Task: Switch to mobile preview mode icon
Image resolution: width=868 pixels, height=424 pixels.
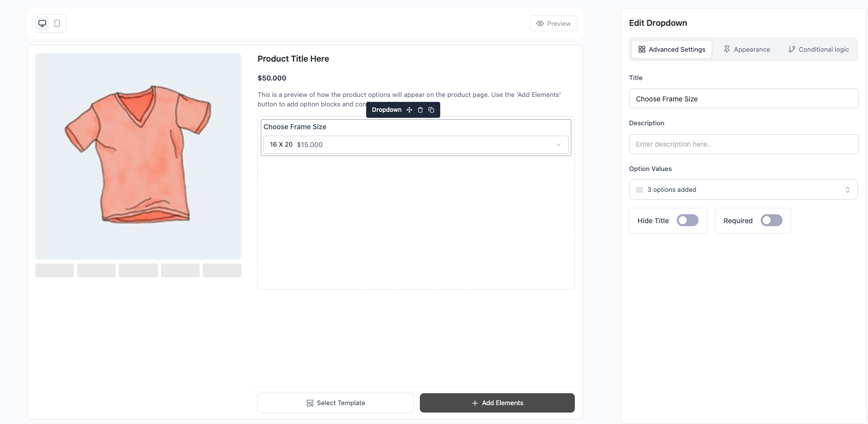Action: (57, 23)
